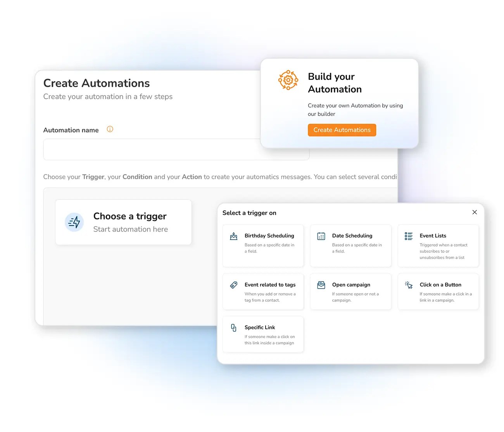Click the Date Scheduling calendar icon
504x432 pixels.
(321, 236)
